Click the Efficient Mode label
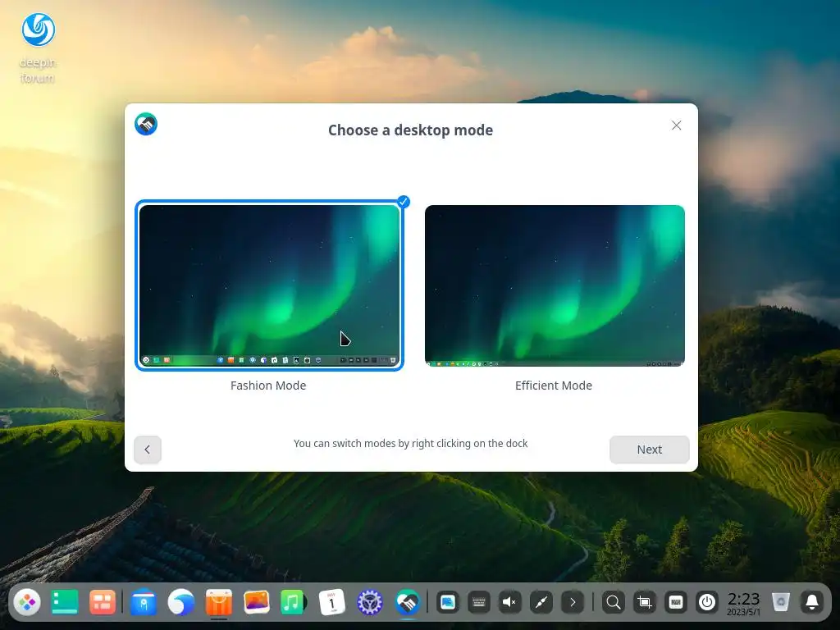 554,386
